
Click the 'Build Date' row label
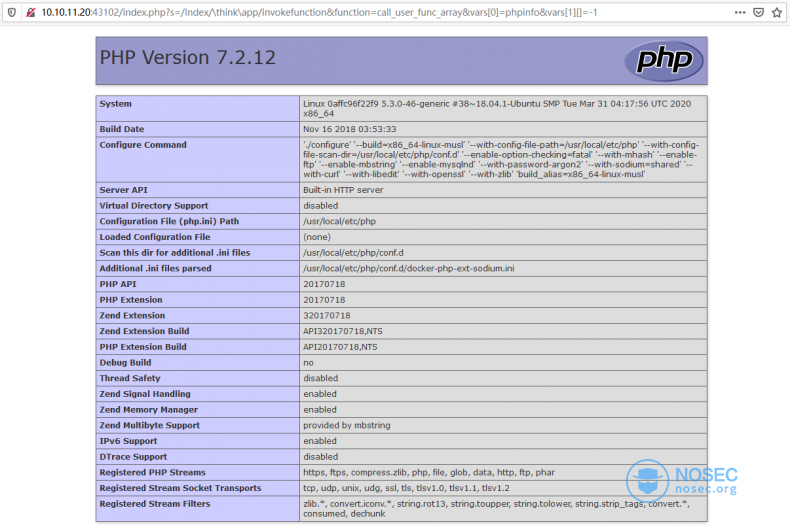(121, 129)
